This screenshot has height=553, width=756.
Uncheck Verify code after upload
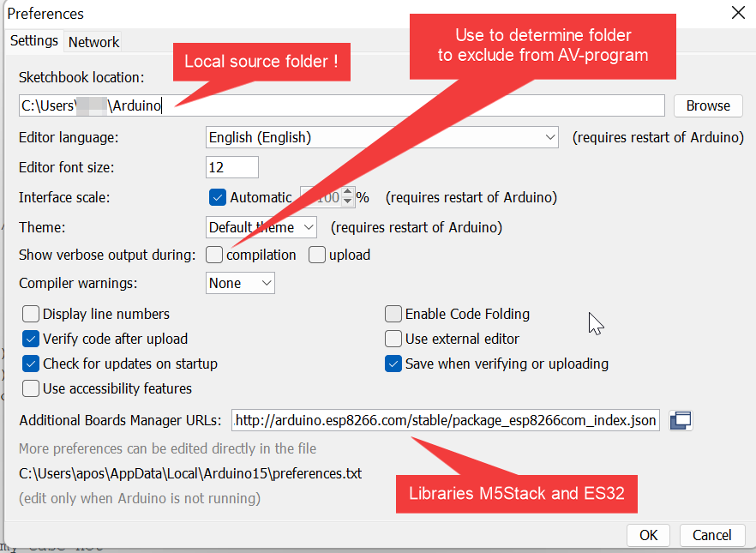tap(30, 339)
